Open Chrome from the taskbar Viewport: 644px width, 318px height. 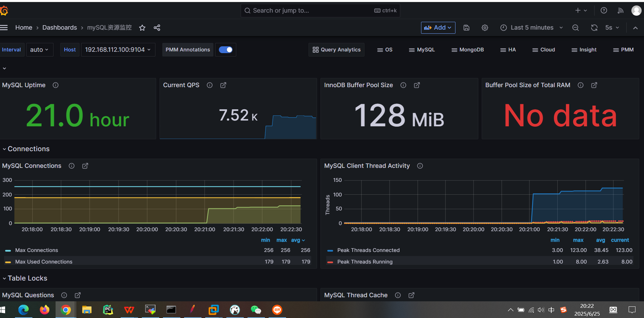point(66,310)
